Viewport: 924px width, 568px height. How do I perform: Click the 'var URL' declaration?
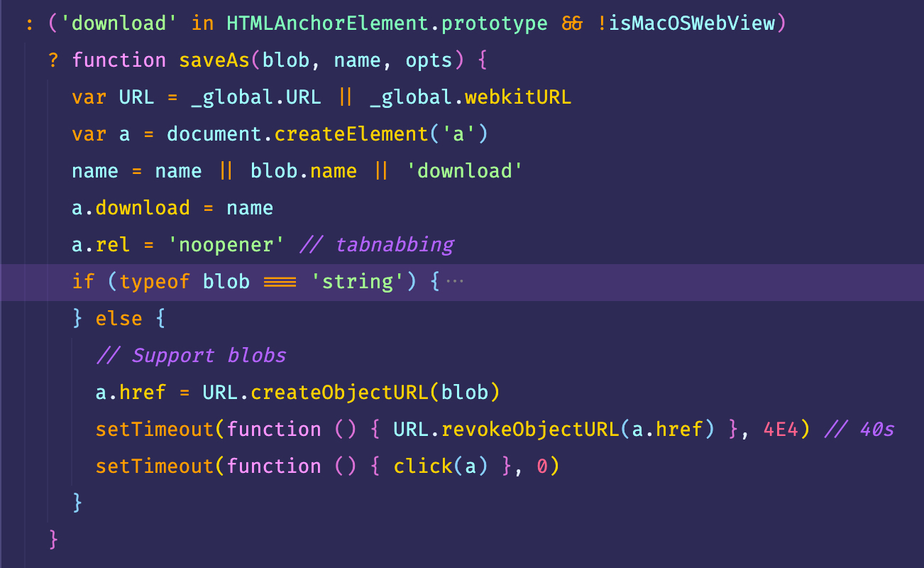113,97
